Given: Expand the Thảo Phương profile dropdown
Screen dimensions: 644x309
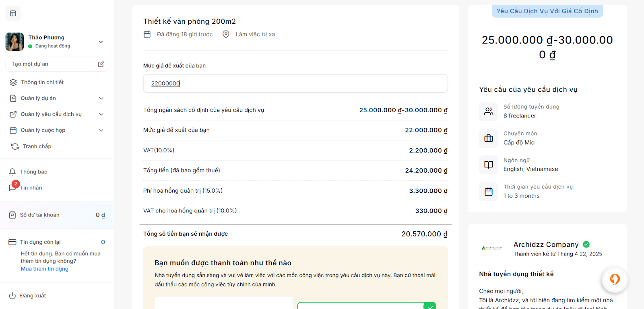Looking at the screenshot, I should [x=101, y=42].
